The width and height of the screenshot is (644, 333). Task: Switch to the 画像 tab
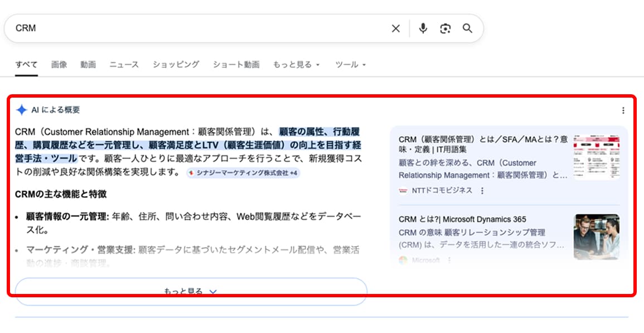(x=59, y=65)
